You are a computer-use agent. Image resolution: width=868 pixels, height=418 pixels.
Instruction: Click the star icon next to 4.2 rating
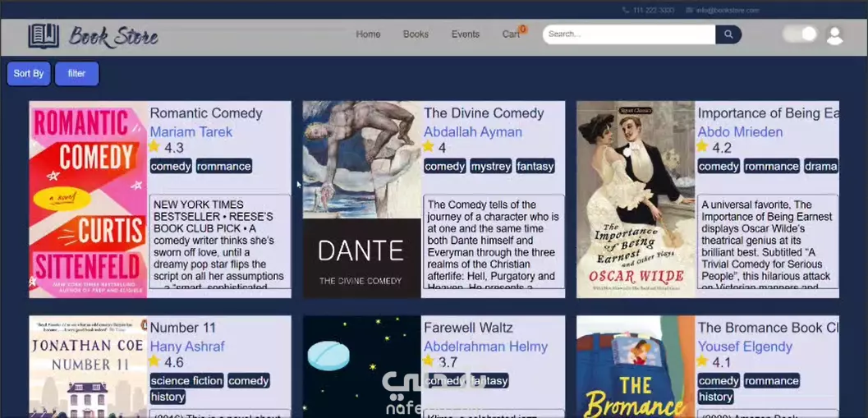click(x=702, y=146)
